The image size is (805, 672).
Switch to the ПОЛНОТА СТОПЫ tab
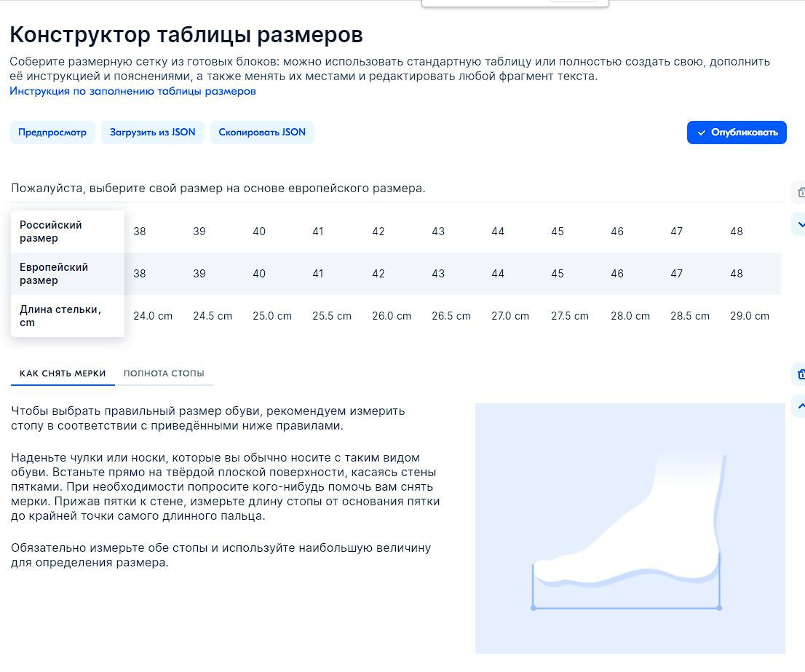[164, 373]
